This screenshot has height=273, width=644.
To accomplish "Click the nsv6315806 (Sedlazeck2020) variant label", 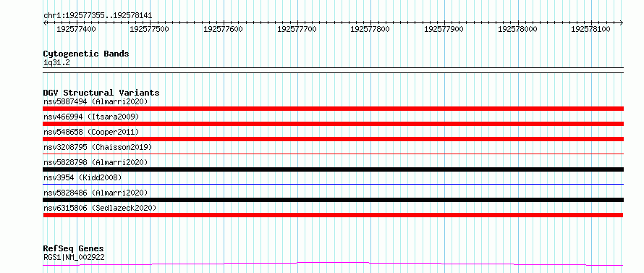I will coord(100,208).
